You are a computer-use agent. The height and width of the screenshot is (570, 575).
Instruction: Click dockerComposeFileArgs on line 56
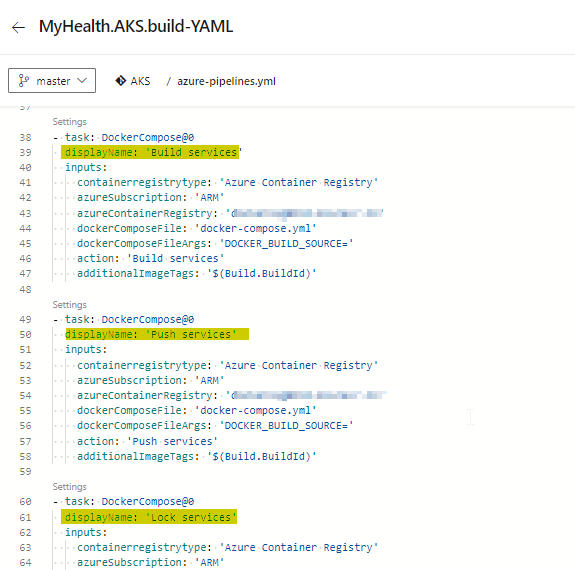[x=215, y=425]
